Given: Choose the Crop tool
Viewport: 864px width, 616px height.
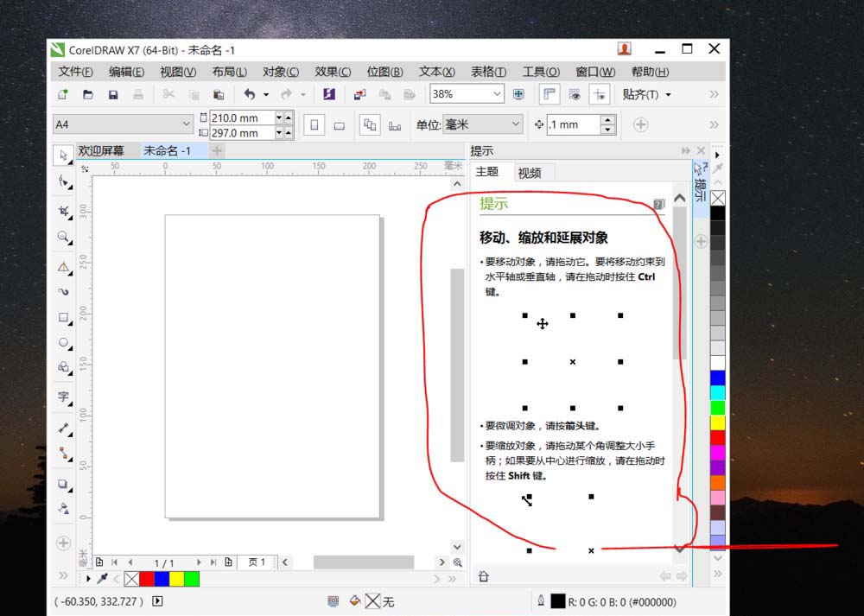Looking at the screenshot, I should point(64,211).
